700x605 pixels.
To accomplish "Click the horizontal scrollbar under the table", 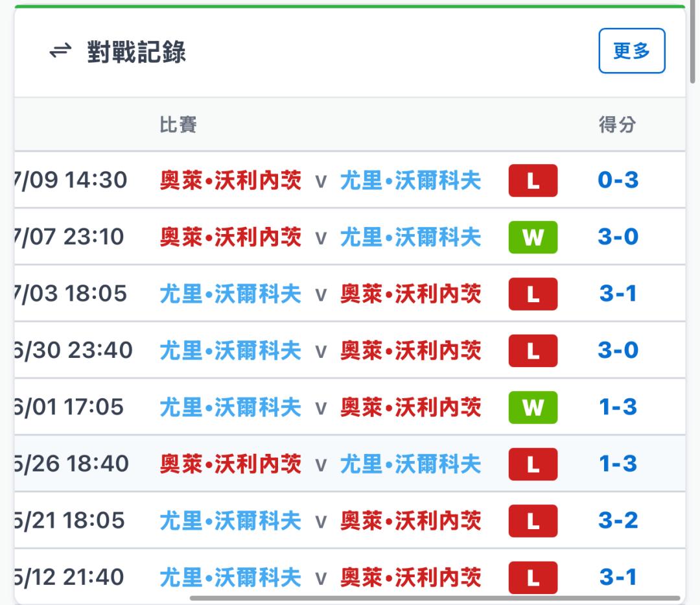I will click(x=434, y=598).
